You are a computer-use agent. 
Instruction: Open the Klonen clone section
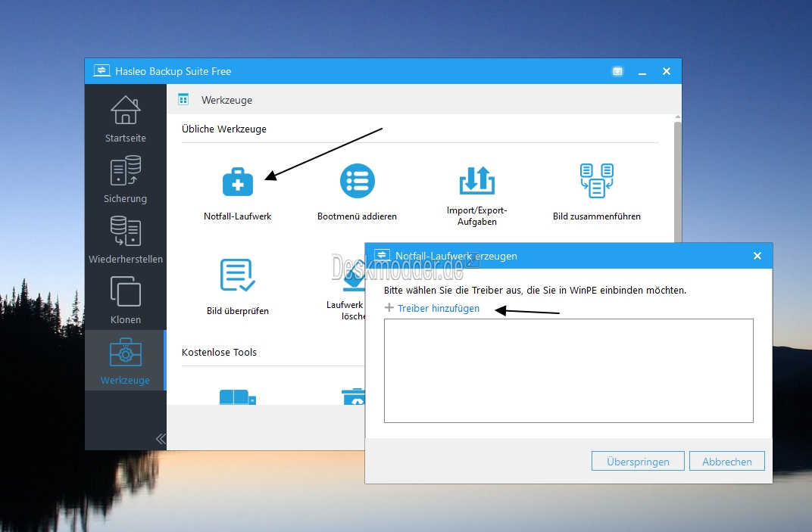pyautogui.click(x=125, y=300)
